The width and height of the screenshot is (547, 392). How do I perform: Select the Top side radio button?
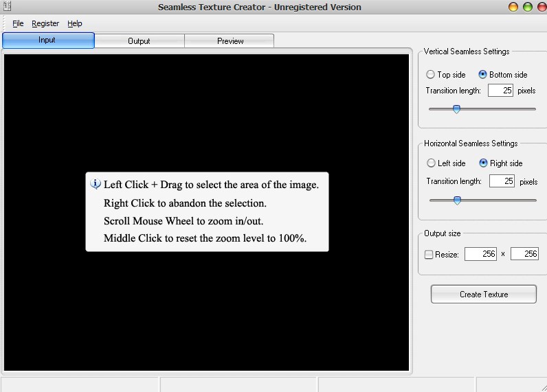431,75
